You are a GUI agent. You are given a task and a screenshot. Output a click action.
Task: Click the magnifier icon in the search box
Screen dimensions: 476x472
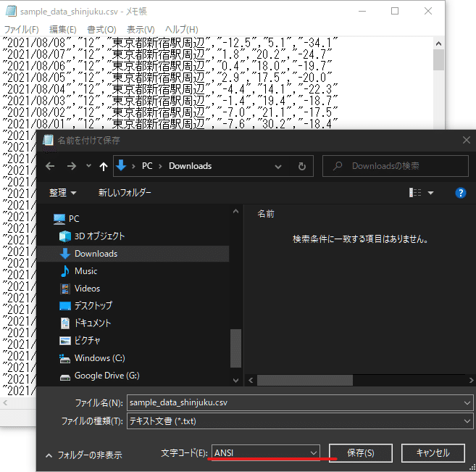pyautogui.click(x=338, y=166)
